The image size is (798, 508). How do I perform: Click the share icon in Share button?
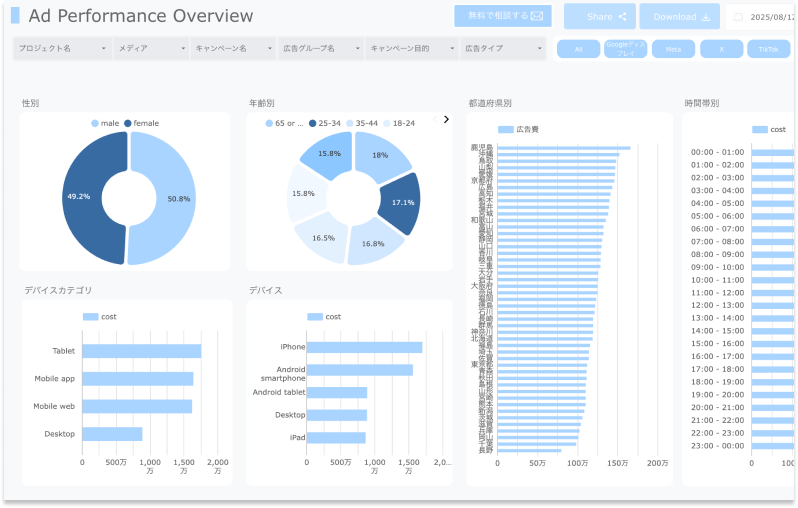(623, 17)
